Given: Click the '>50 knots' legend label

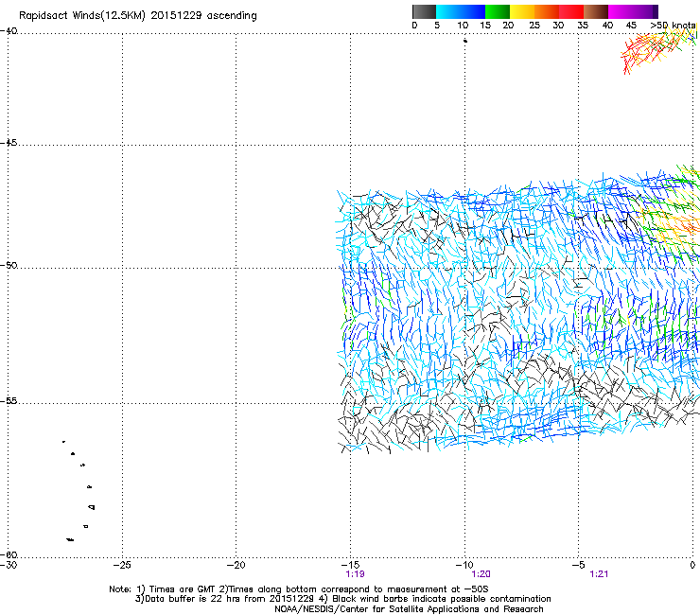Looking at the screenshot, I should click(673, 26).
